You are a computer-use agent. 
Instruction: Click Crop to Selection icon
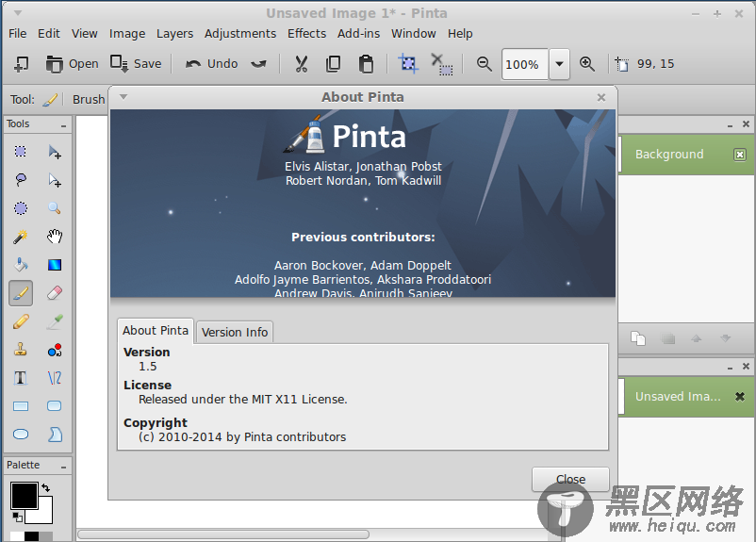point(408,64)
